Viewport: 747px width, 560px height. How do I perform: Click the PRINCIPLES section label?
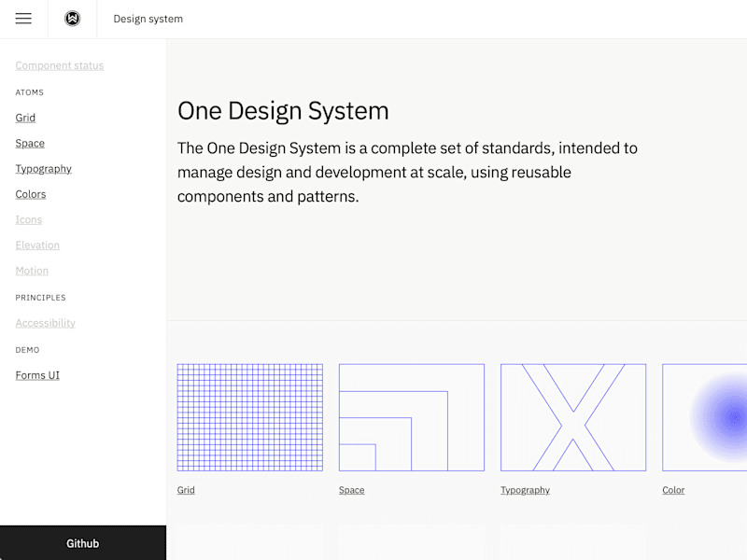coord(40,298)
